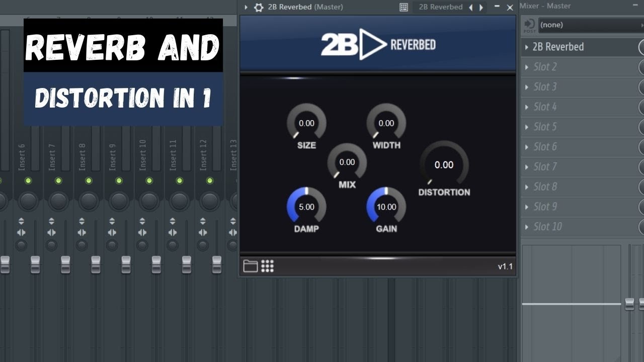Mute Insert 8 using its green LED
Viewport: 644px width, 362px height.
pyautogui.click(x=89, y=180)
